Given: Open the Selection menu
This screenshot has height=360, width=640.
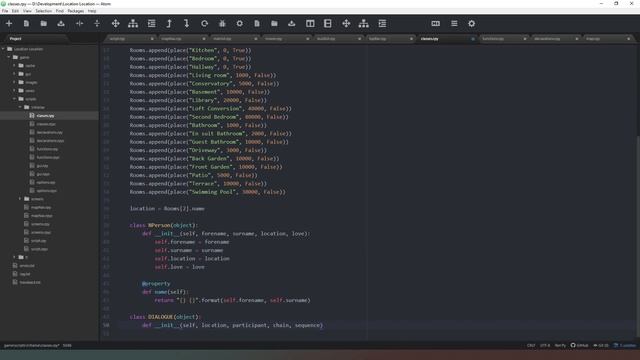Looking at the screenshot, I should coord(44,11).
